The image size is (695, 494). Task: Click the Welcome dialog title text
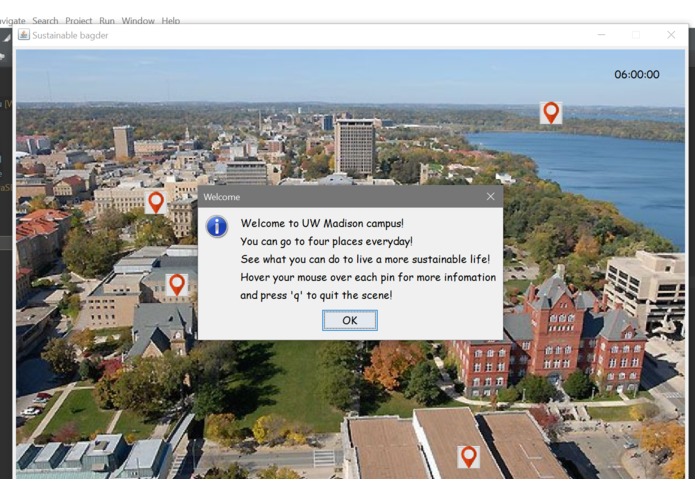pyautogui.click(x=222, y=197)
